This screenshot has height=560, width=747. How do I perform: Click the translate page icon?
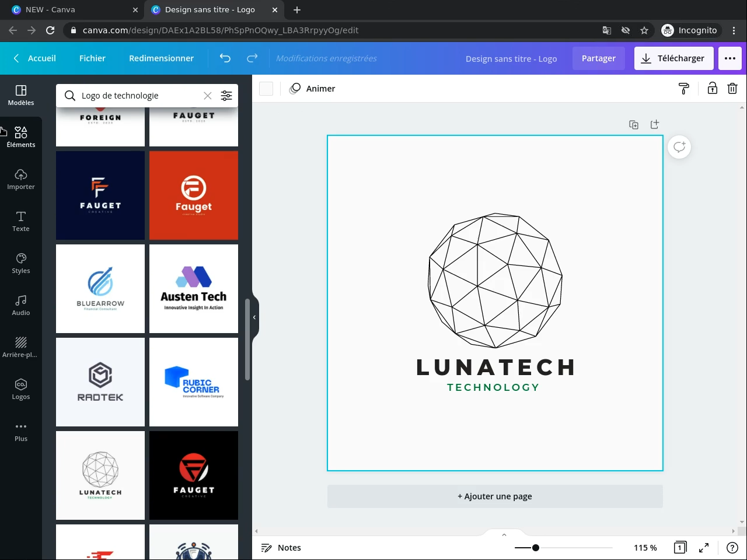(607, 30)
